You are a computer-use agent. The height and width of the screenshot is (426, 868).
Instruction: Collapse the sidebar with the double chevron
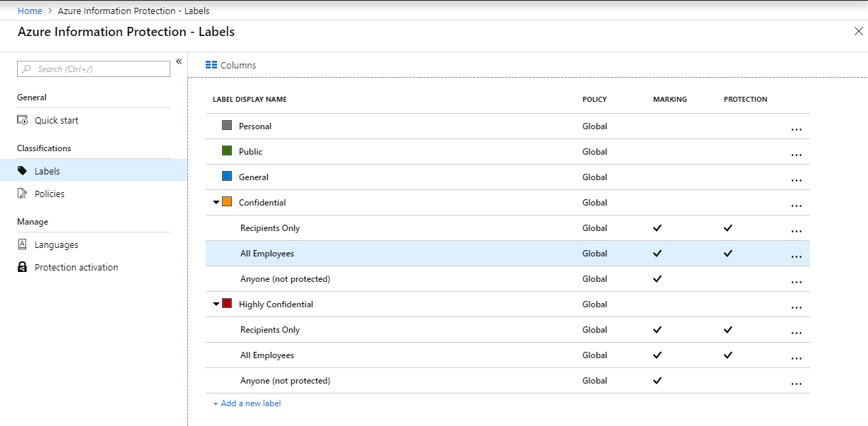tap(179, 61)
